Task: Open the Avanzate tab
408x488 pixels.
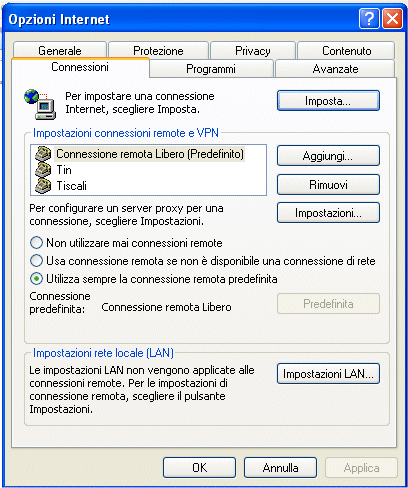Action: tap(335, 69)
